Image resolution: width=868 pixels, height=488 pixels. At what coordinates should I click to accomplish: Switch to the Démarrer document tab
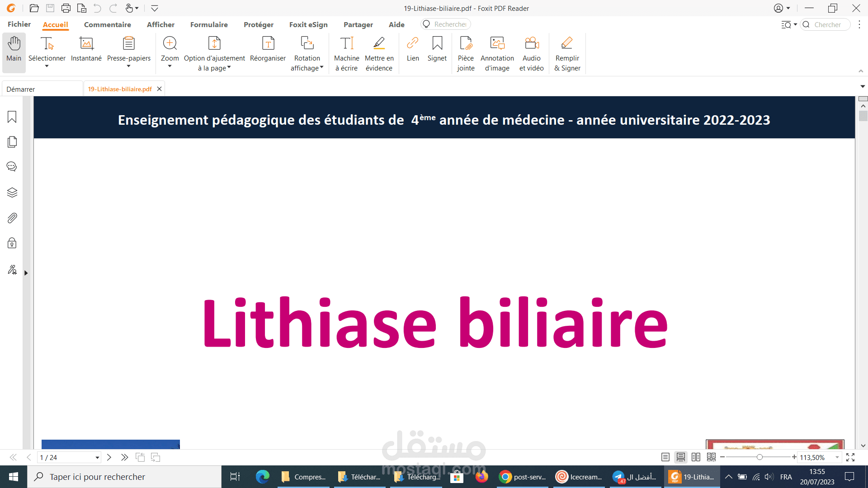pos(42,89)
